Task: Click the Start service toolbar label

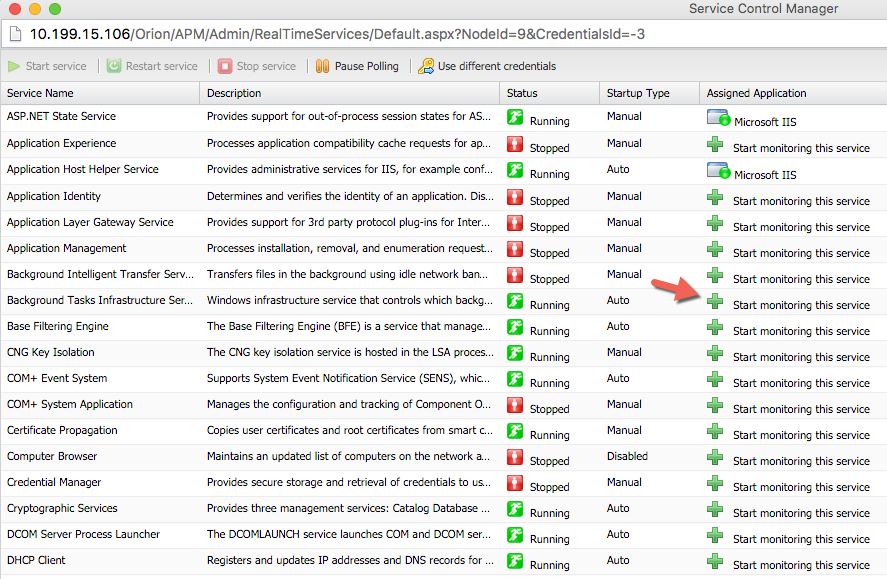Action: coord(56,66)
